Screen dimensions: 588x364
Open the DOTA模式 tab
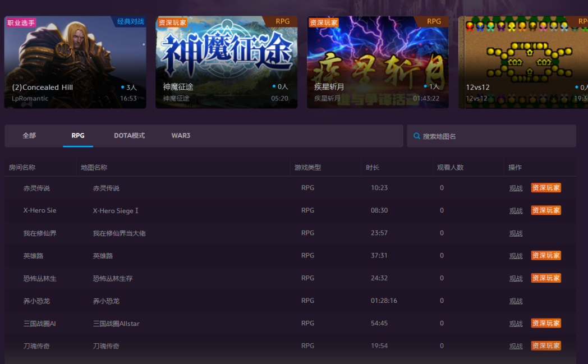click(130, 136)
